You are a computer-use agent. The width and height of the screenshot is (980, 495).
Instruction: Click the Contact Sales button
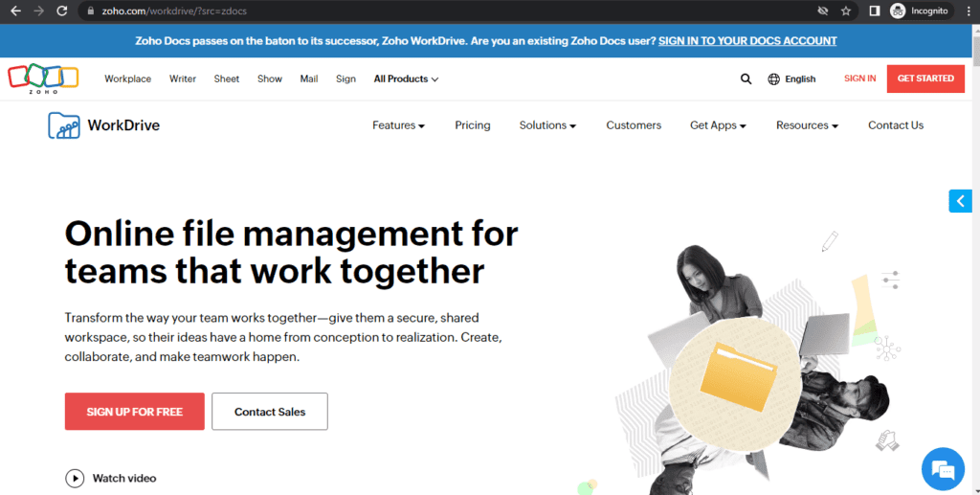pos(269,412)
